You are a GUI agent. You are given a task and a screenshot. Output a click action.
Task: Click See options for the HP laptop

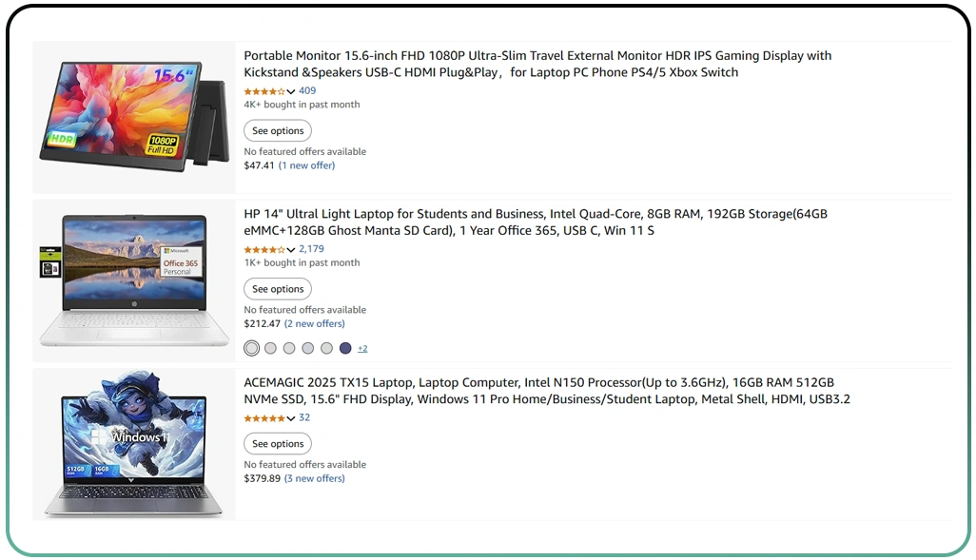tap(277, 288)
